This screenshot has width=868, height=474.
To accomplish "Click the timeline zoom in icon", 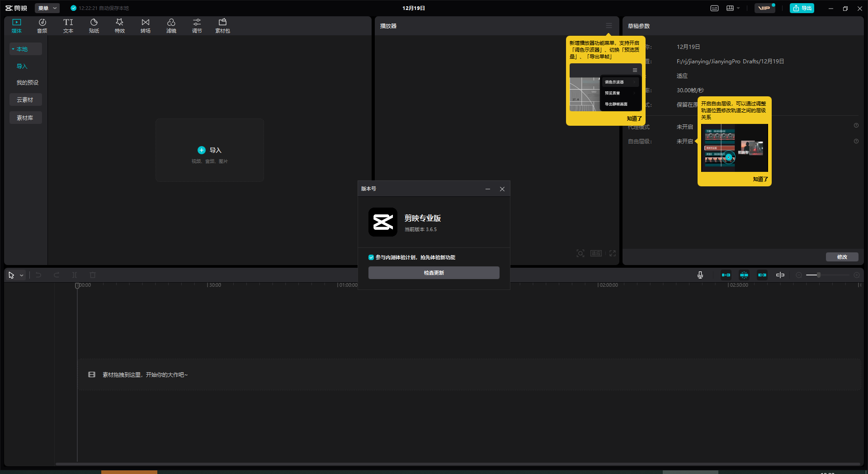I will coord(857,275).
